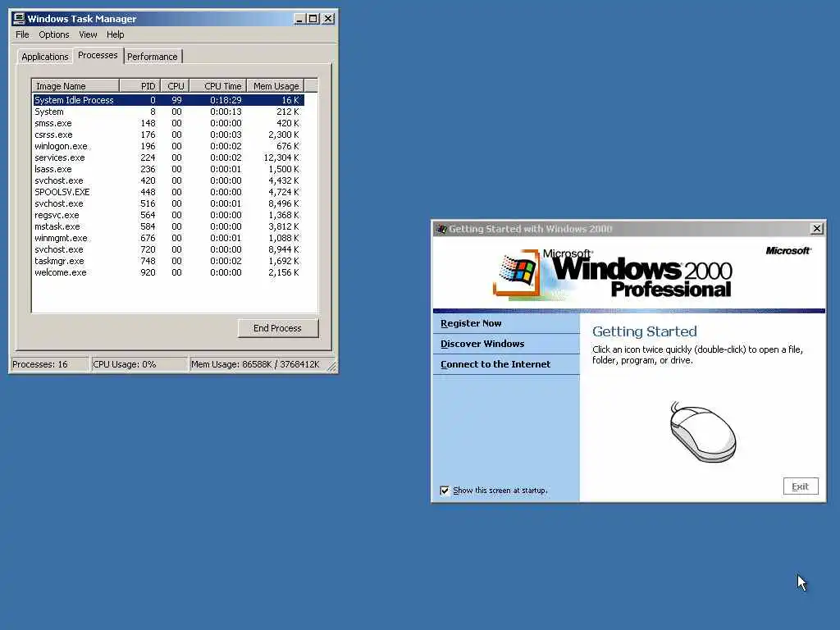Select the winmgmt.exe process
The height and width of the screenshot is (630, 840).
tap(168, 238)
